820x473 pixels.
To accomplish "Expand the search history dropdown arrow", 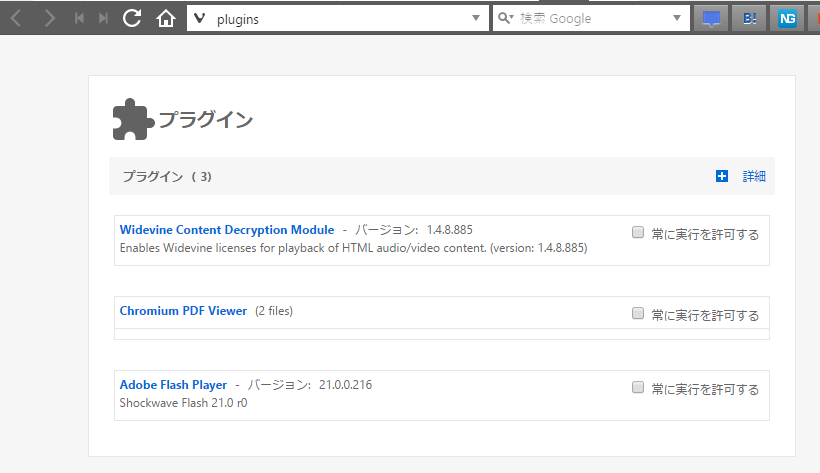I will (x=677, y=18).
